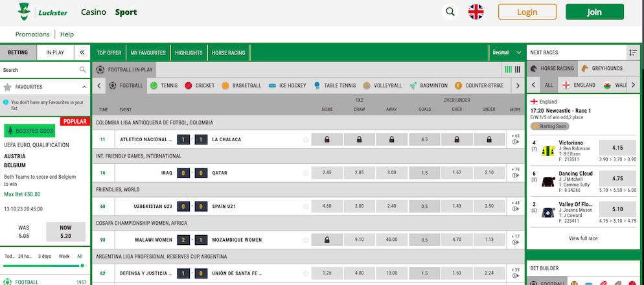
Task: Select the Week time filter
Action: click(64, 256)
